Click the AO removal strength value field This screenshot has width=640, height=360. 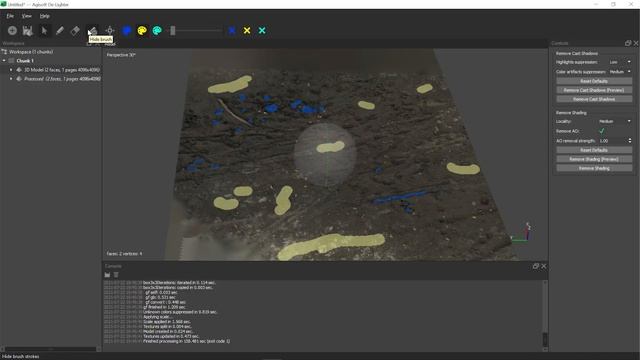click(612, 141)
